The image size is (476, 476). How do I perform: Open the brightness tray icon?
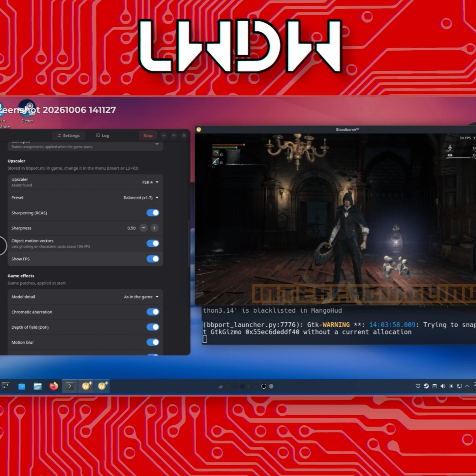click(x=451, y=386)
